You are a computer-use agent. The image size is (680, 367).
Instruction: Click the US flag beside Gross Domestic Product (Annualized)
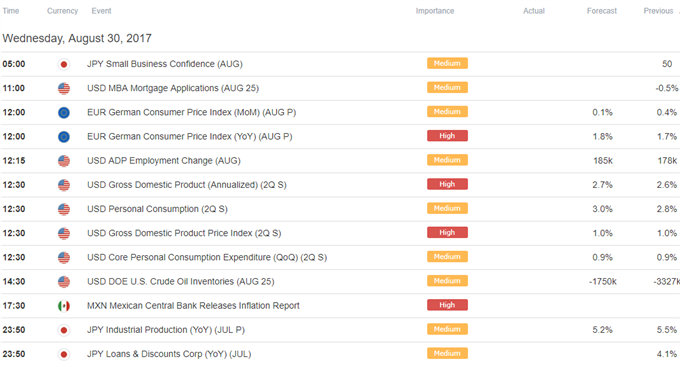tap(64, 185)
